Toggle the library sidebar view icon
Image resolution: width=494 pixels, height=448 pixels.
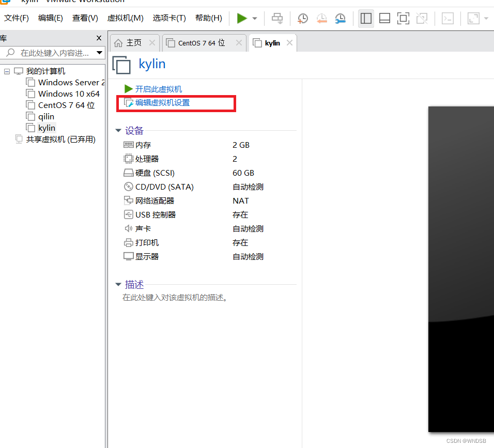point(366,18)
